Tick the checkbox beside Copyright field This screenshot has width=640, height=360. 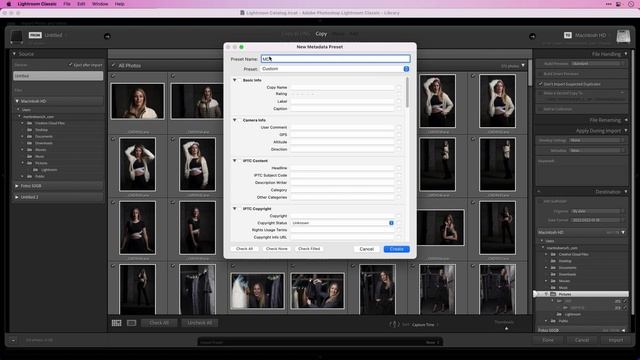tap(399, 216)
